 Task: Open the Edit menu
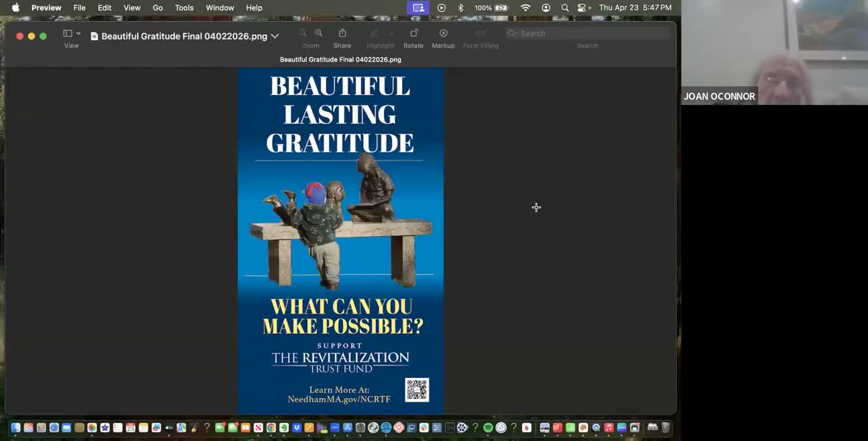point(104,7)
